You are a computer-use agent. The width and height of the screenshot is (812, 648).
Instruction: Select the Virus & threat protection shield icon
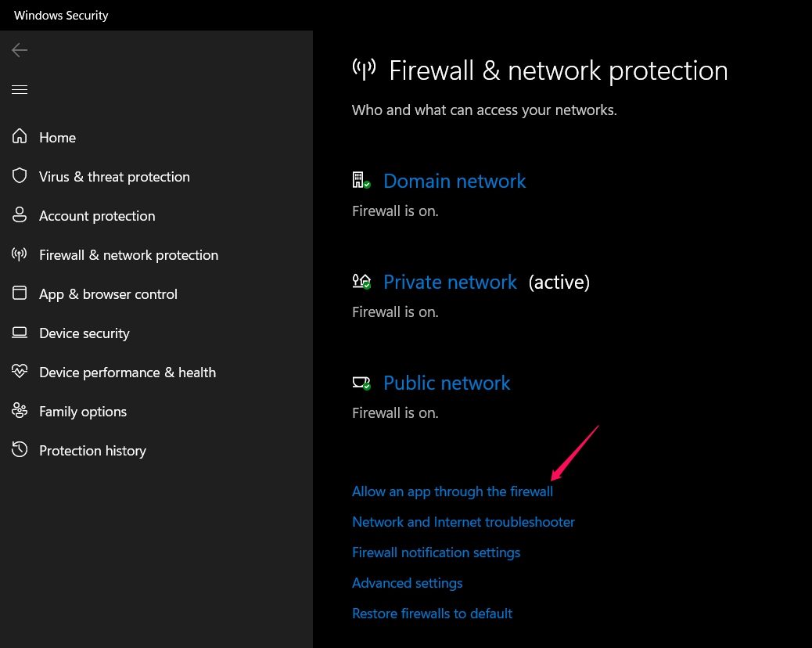pyautogui.click(x=20, y=176)
